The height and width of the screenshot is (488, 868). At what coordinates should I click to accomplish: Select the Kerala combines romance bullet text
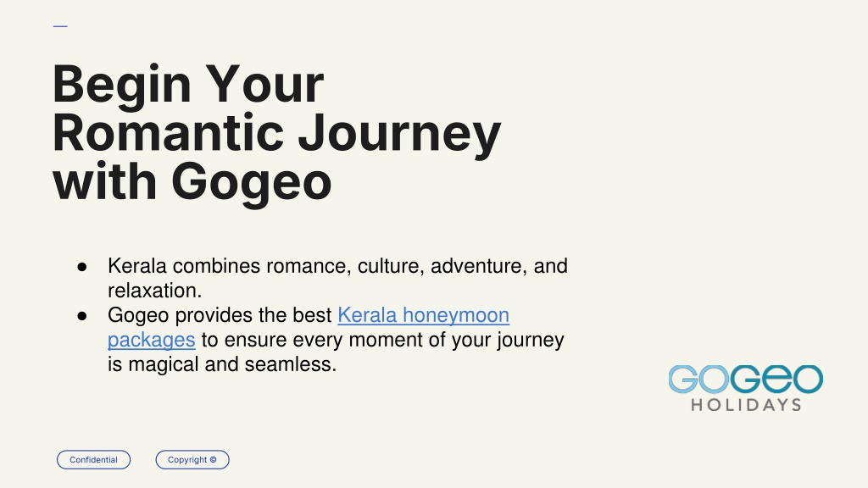click(337, 266)
